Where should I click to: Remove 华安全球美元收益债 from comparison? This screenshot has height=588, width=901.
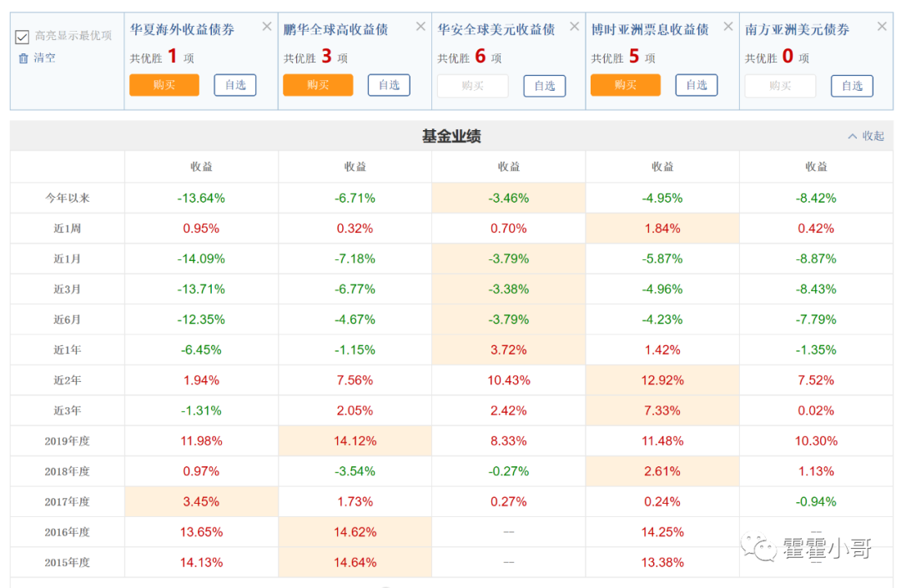[x=574, y=26]
